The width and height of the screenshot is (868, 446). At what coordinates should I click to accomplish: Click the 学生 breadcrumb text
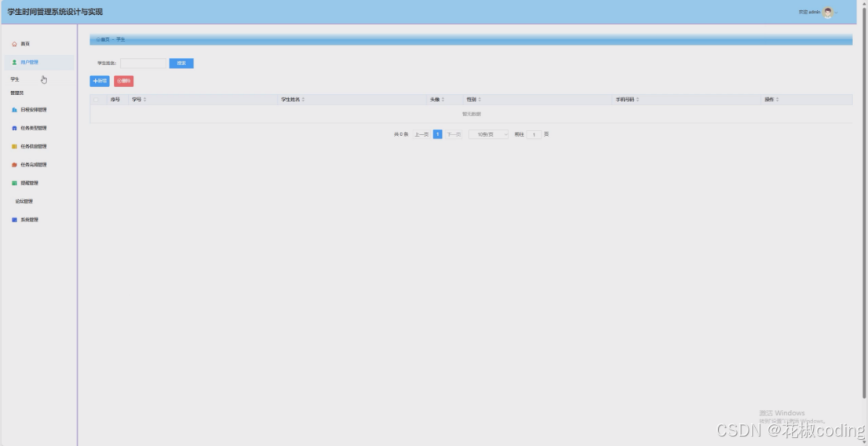click(x=121, y=39)
